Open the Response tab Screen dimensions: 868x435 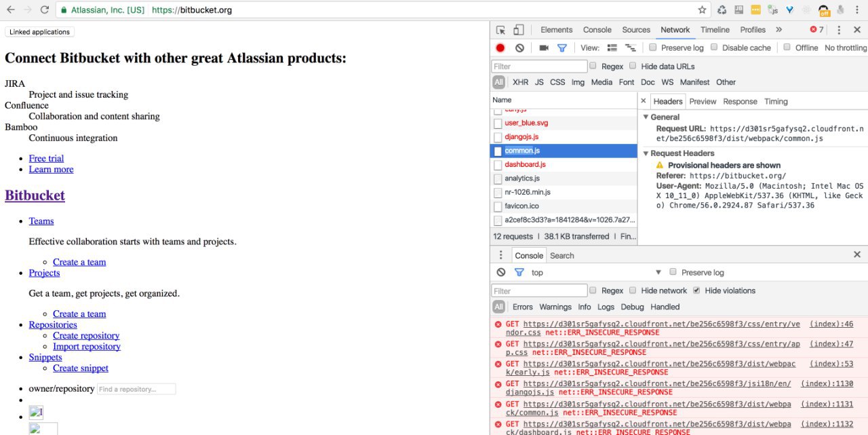coord(740,102)
